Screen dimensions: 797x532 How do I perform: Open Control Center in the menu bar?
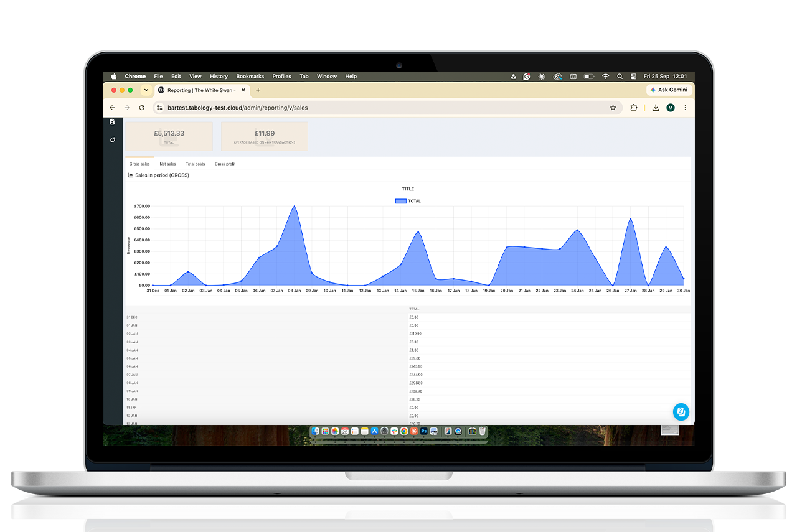coord(634,77)
